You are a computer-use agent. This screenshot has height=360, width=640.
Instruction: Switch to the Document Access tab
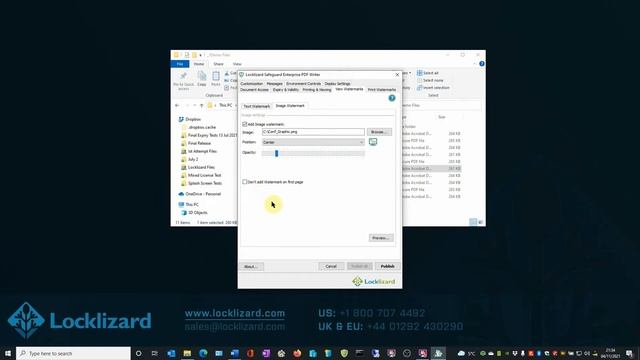coord(254,90)
